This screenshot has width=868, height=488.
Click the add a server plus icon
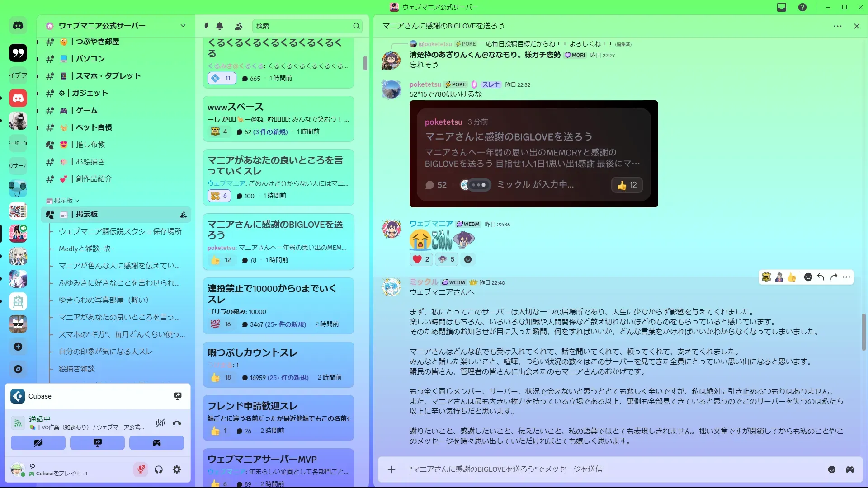pyautogui.click(x=18, y=347)
